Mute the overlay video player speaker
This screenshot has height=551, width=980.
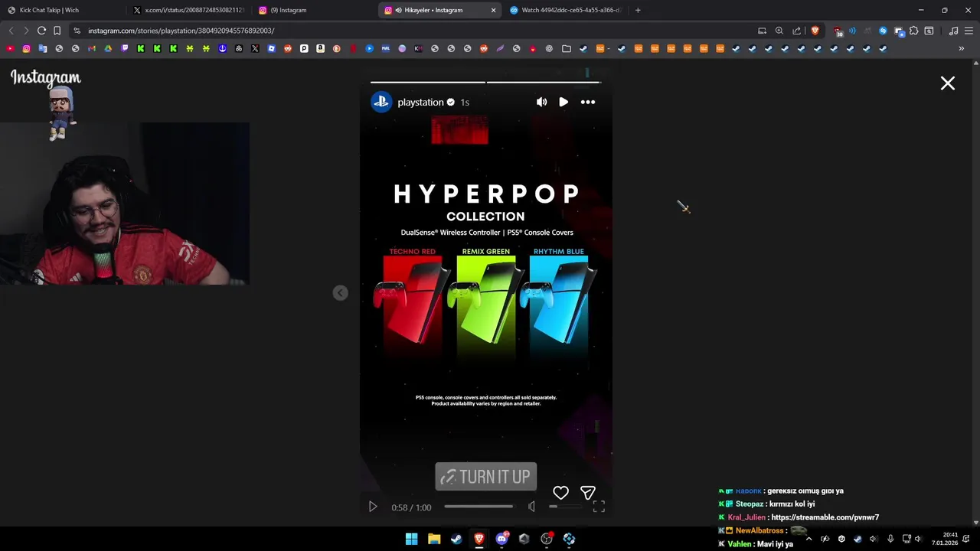[531, 507]
